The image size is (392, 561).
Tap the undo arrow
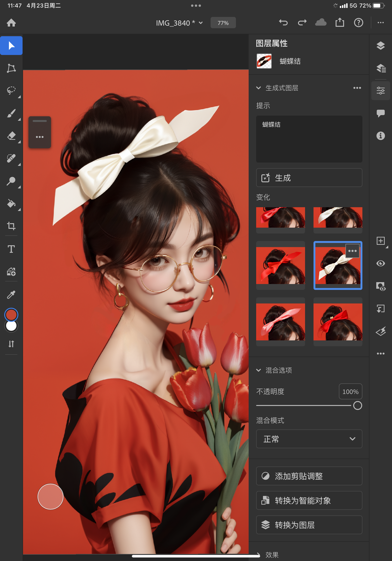click(x=283, y=23)
